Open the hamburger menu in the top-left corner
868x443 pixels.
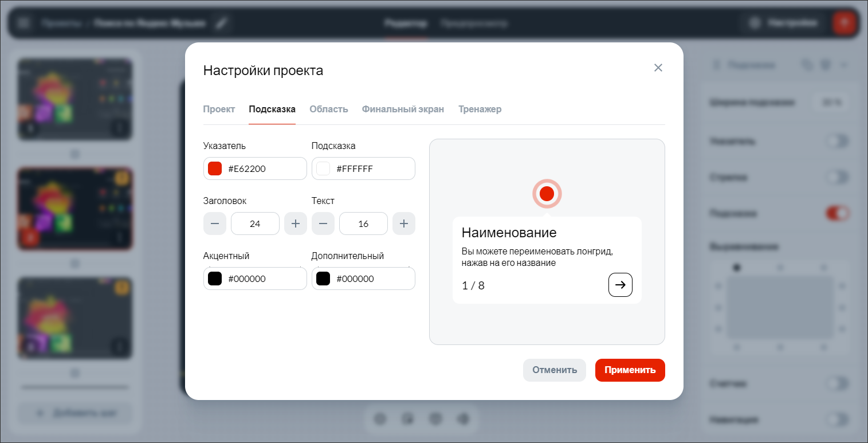pos(23,23)
